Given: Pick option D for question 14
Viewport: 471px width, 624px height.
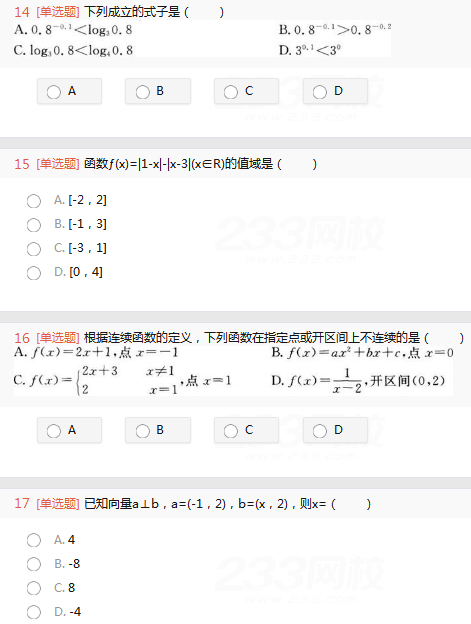Looking at the screenshot, I should tap(335, 92).
